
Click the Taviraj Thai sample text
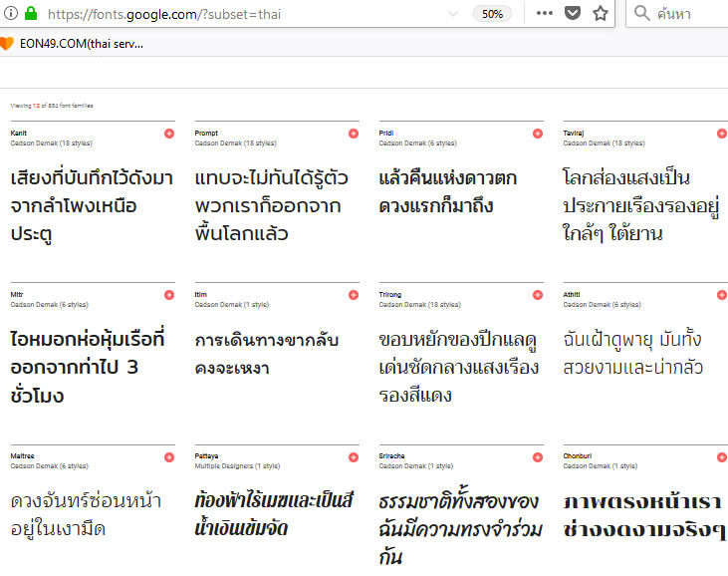tap(640, 205)
